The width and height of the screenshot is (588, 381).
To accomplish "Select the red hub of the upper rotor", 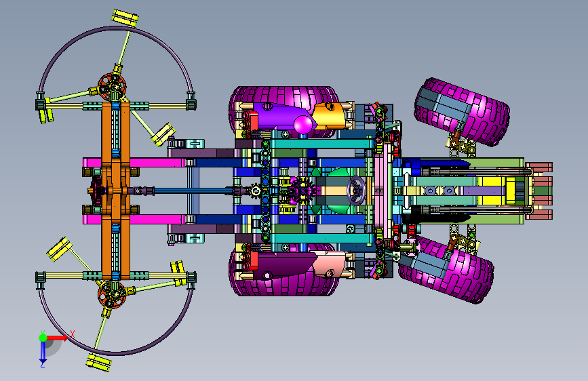I will point(112,87).
